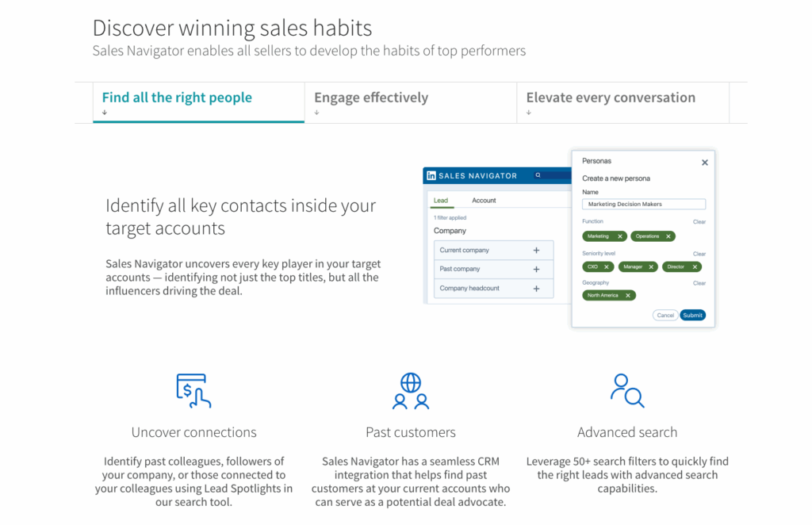Expand the Past company filter
Viewport: 812px width, 525px height.
(536, 269)
